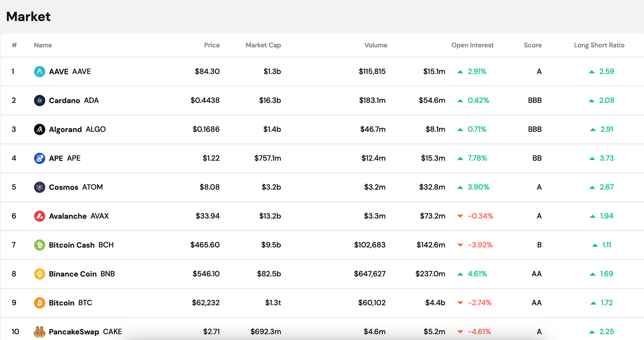Click the green up arrow beside 7.78%
This screenshot has width=644, height=340.
[460, 158]
